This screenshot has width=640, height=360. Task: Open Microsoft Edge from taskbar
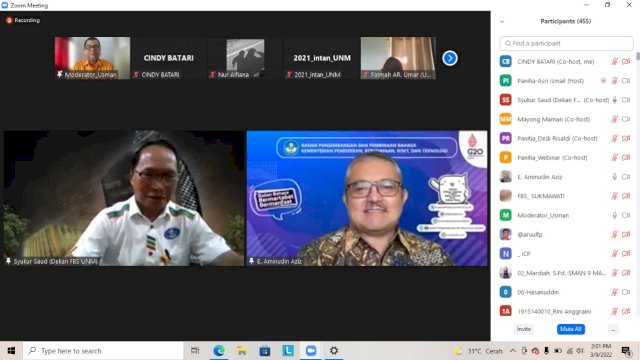[219, 351]
